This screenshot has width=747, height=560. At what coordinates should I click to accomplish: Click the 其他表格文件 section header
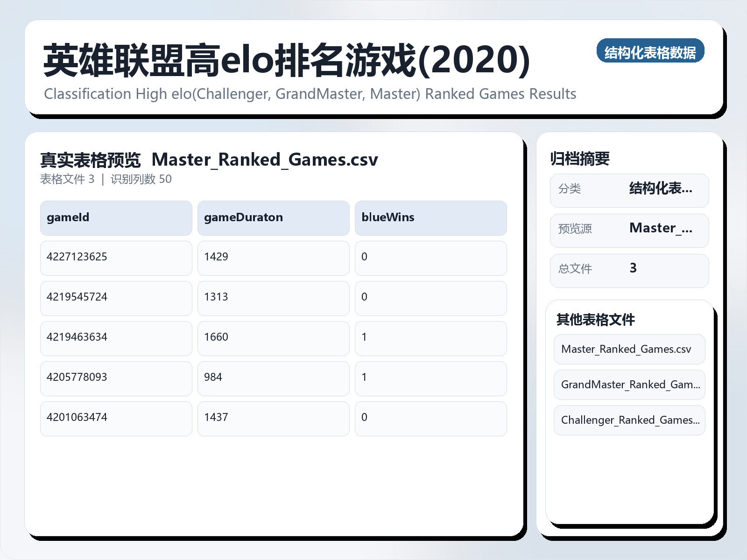click(595, 320)
